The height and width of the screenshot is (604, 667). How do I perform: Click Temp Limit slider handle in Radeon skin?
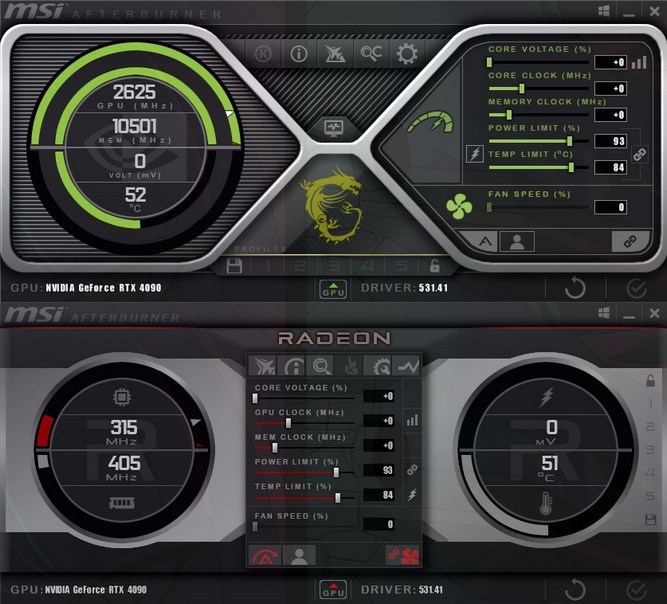point(338,498)
